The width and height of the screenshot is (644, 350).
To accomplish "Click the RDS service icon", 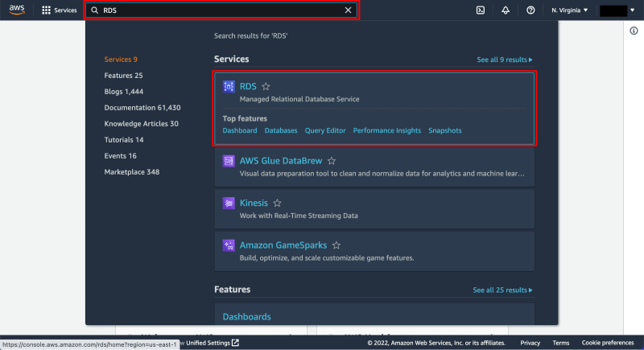I will pyautogui.click(x=229, y=87).
